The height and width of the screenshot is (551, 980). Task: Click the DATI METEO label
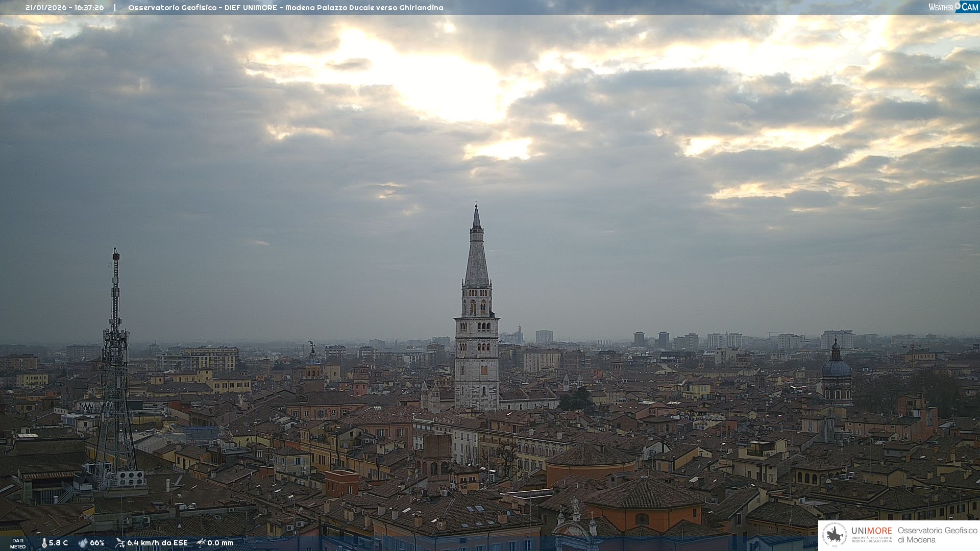point(18,543)
